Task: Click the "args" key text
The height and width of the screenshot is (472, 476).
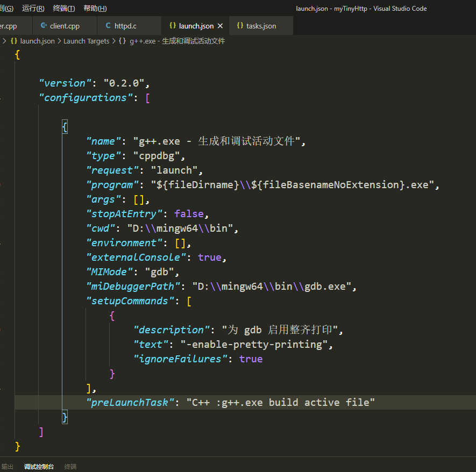Action: (103, 199)
